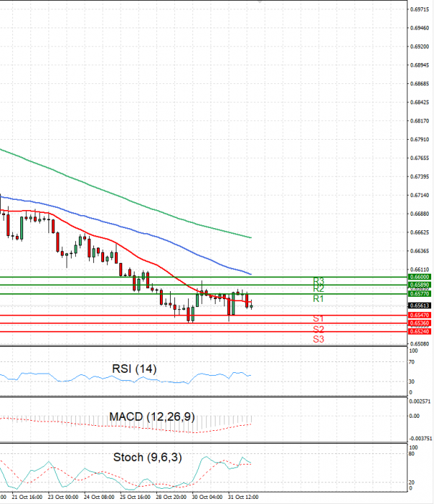The image size is (434, 504).
Task: Click the 0.65080 price axis label
Action: pos(420,344)
